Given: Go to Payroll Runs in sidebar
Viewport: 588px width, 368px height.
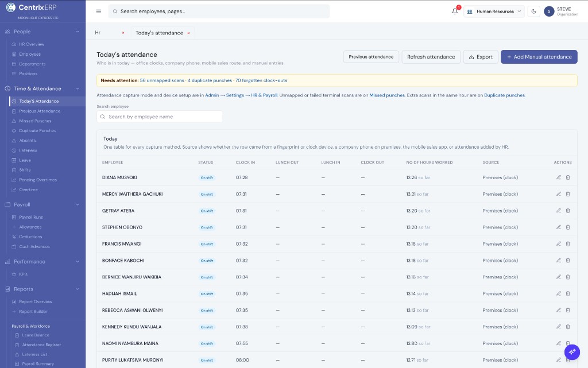Looking at the screenshot, I should pos(31,218).
